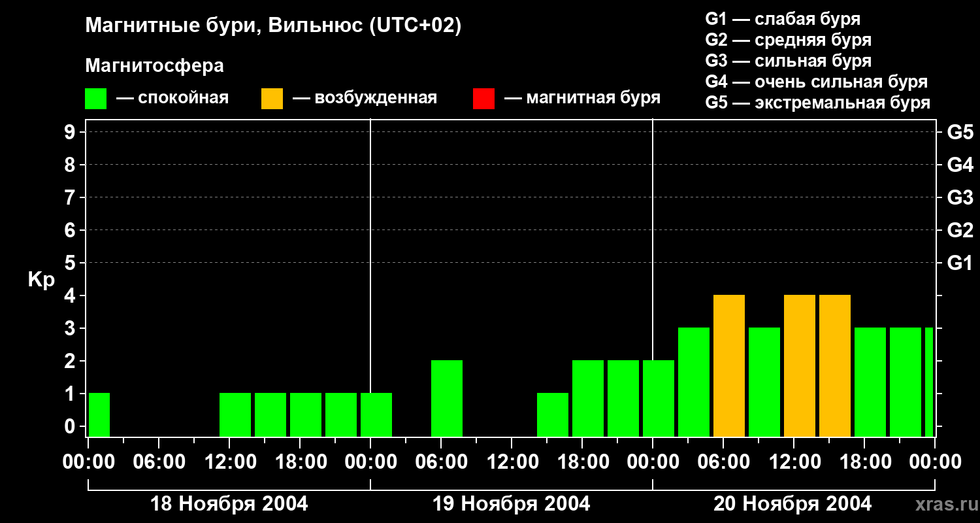Screen dimensions: 980x523
Task: Click the orange 'возбужденная' legend swatch
Action: [x=272, y=99]
